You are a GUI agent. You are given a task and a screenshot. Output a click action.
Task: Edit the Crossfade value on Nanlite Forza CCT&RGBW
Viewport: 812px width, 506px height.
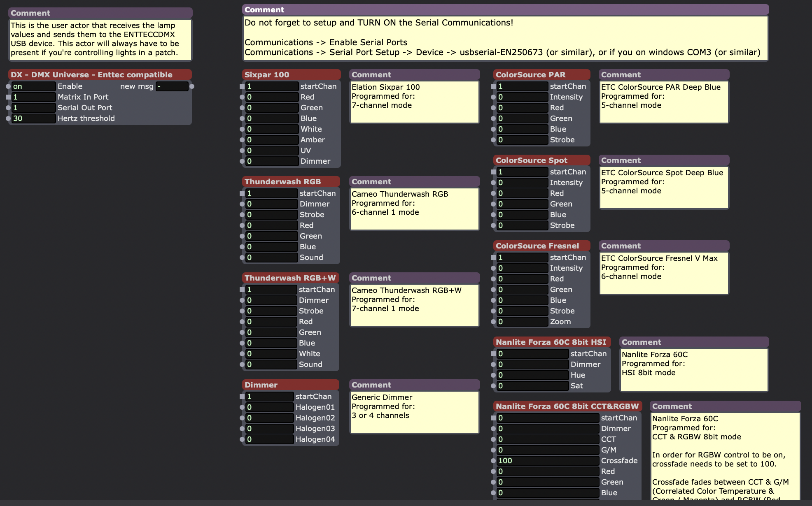548,460
